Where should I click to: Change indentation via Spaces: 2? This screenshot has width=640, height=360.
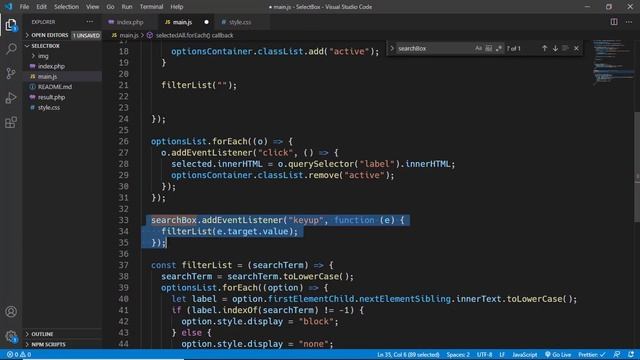click(458, 354)
